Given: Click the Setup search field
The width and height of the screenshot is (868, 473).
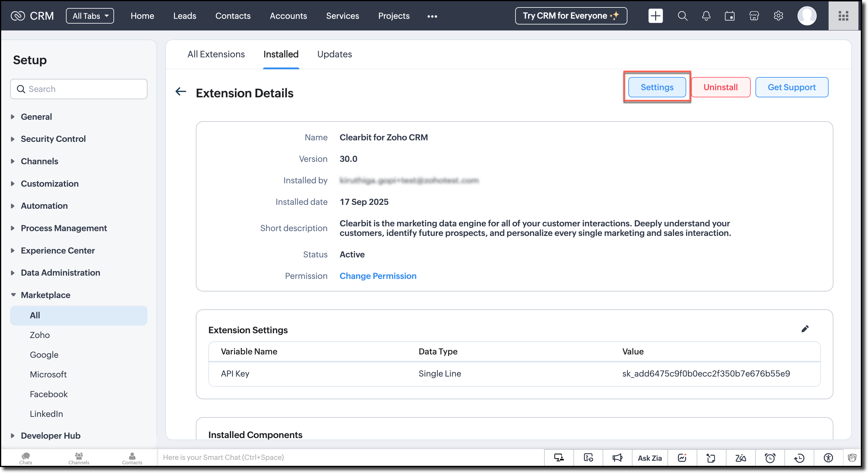Looking at the screenshot, I should coord(84,89).
